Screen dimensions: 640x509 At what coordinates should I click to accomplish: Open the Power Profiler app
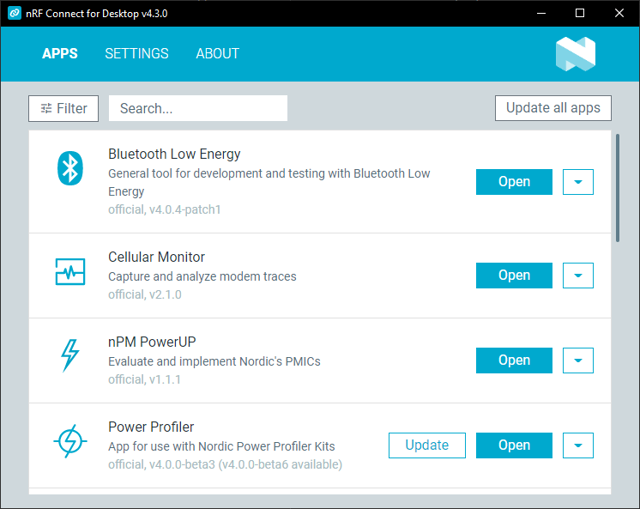point(514,445)
